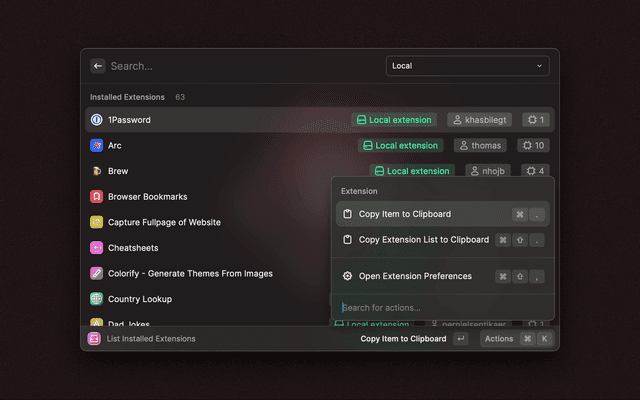This screenshot has height=400, width=640.
Task: Click the Country Lookup icon
Action: [96, 299]
